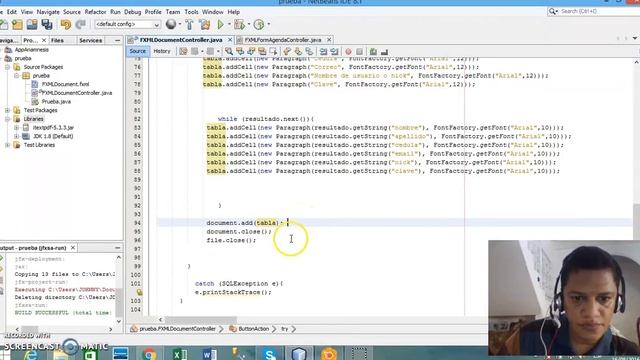
Task: Click the Find Selection magnifier icon
Action: tap(229, 51)
